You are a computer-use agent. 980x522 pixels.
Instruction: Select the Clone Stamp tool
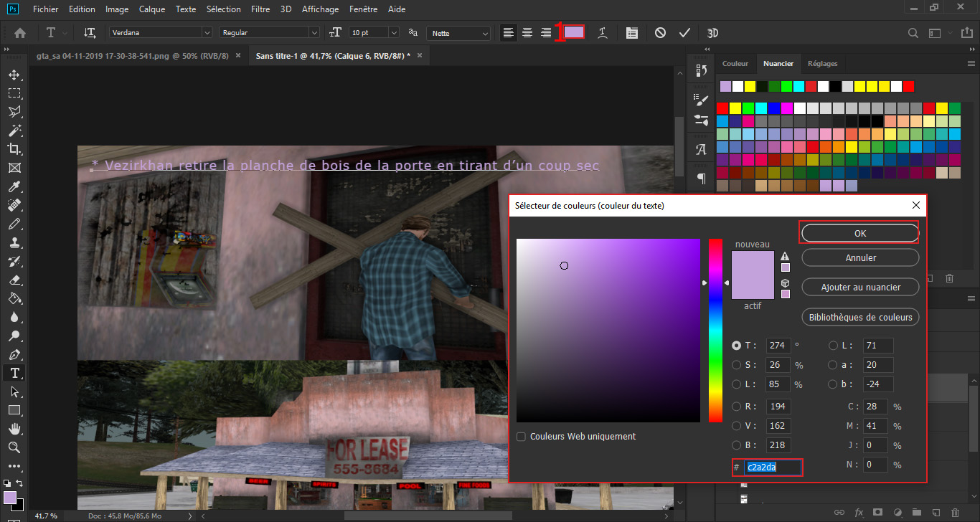pyautogui.click(x=14, y=242)
